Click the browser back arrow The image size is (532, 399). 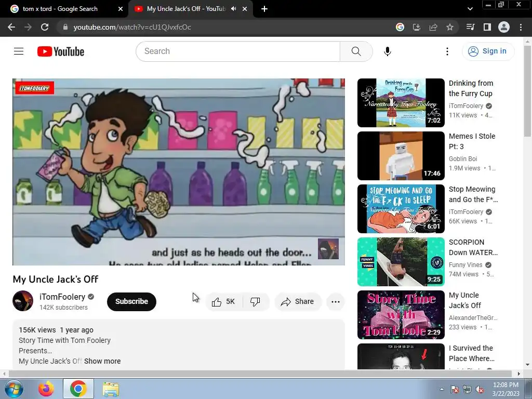11,27
